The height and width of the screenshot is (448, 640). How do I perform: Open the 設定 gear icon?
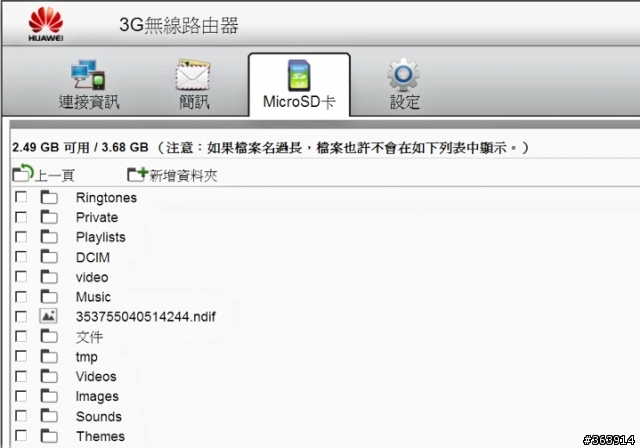click(403, 74)
